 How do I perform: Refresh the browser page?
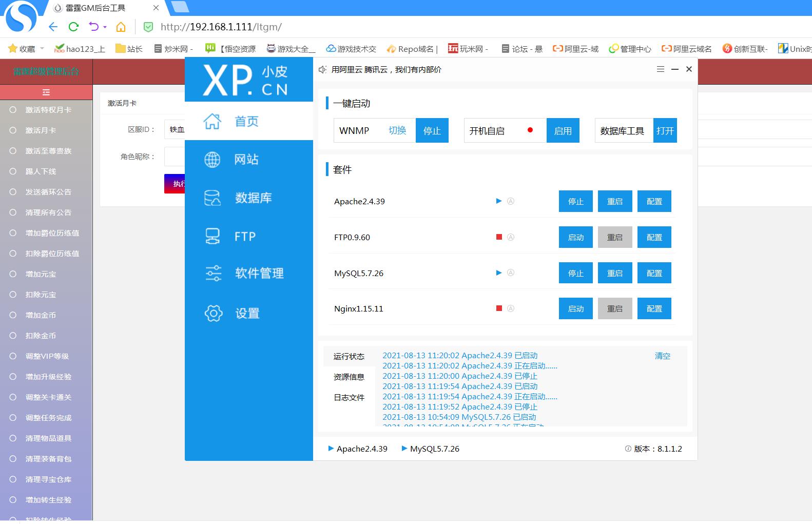[x=73, y=27]
